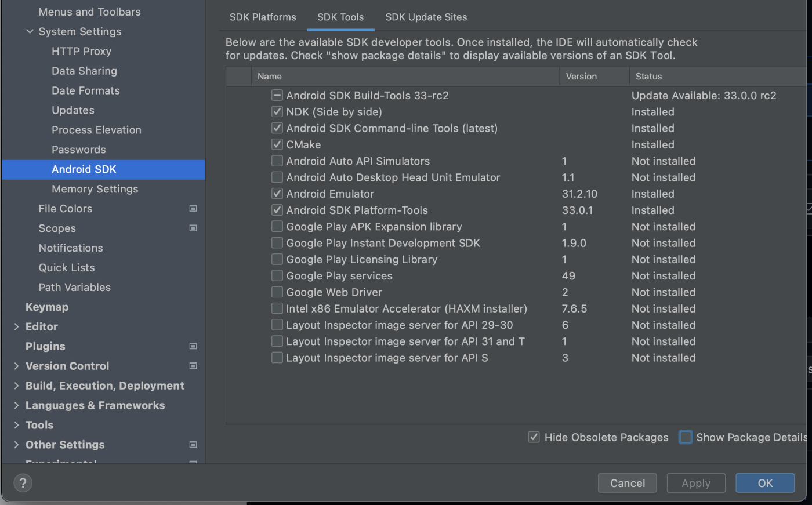Expand Languages & Frameworks section
Viewport: 812px width, 505px height.
[16, 405]
